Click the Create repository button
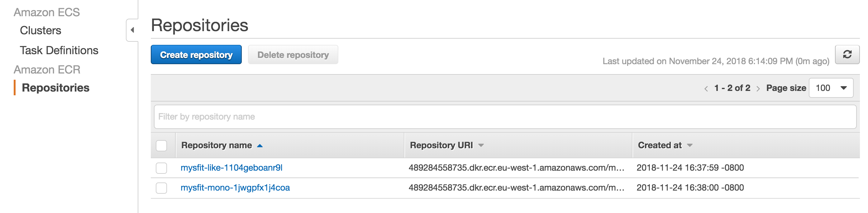 (196, 54)
